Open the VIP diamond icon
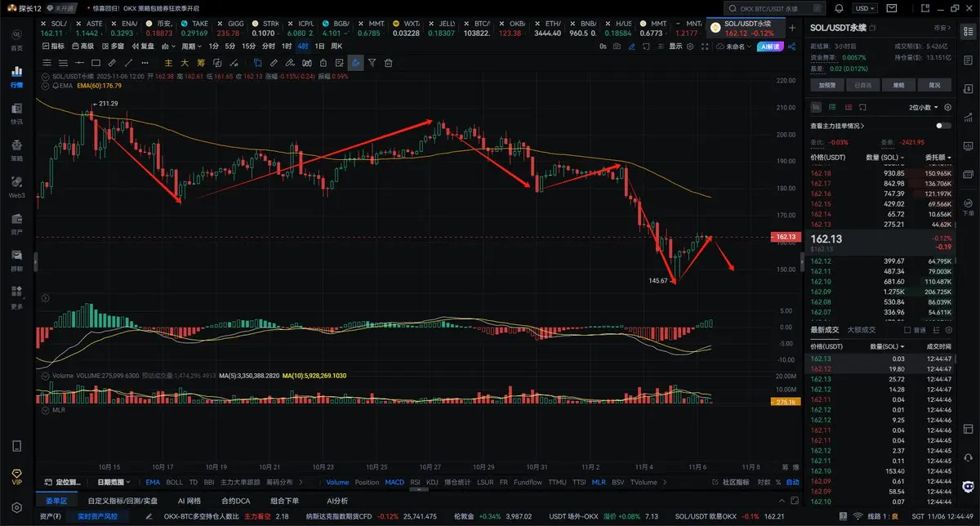Screen dimensions: 980x526 (16, 478)
